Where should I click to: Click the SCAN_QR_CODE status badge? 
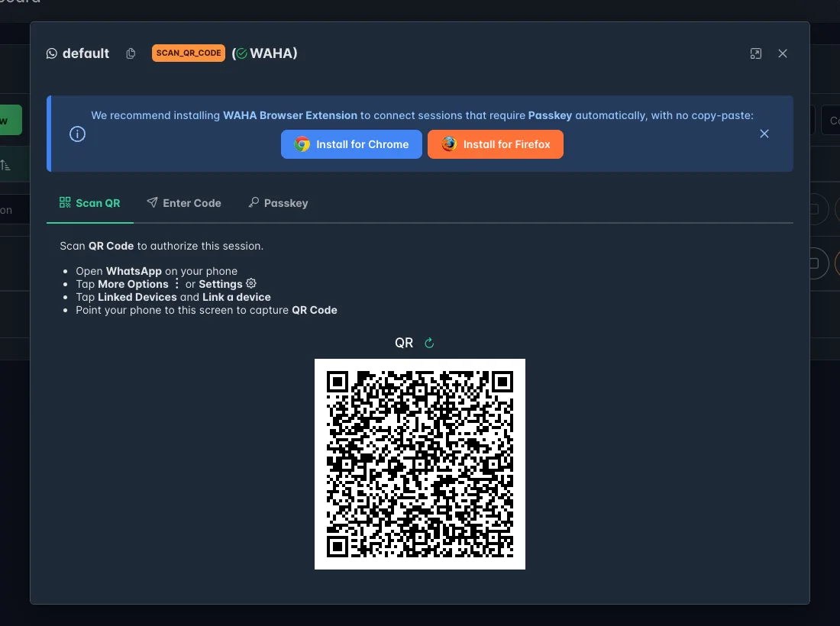(189, 53)
